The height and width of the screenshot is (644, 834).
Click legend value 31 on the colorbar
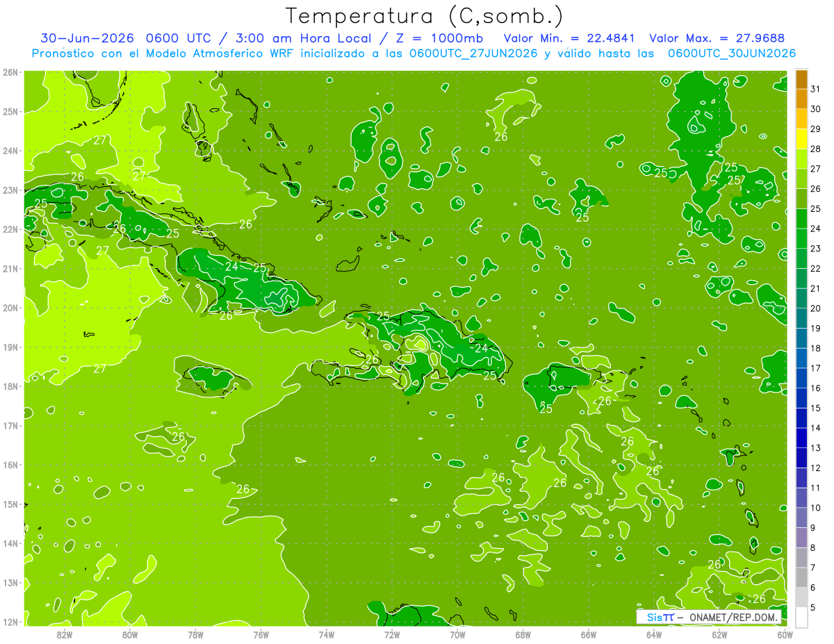[816, 89]
